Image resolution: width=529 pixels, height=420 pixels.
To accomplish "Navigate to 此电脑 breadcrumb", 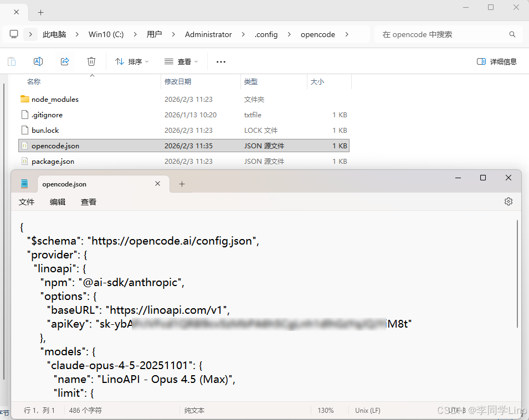I will [x=54, y=34].
